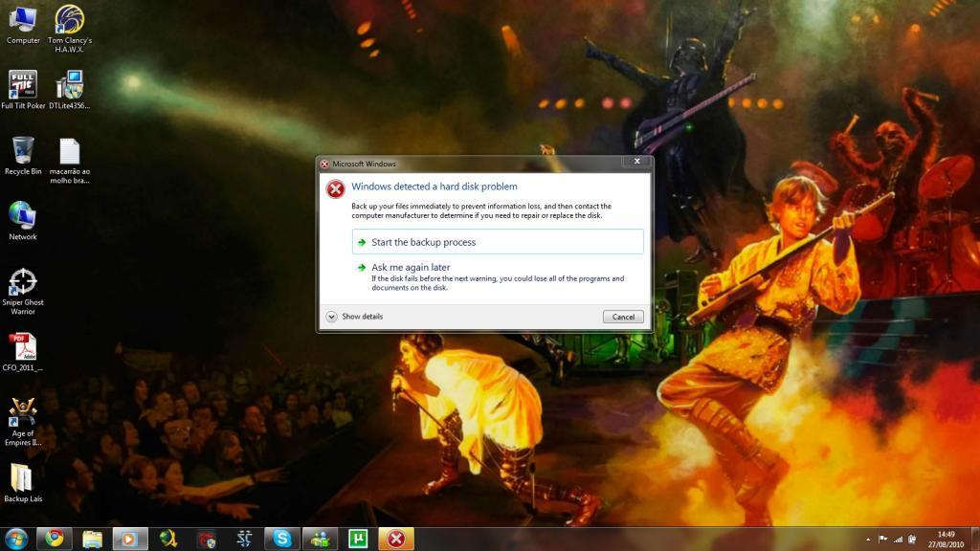The width and height of the screenshot is (980, 551).
Task: Click the Cancel button
Action: pyautogui.click(x=623, y=317)
